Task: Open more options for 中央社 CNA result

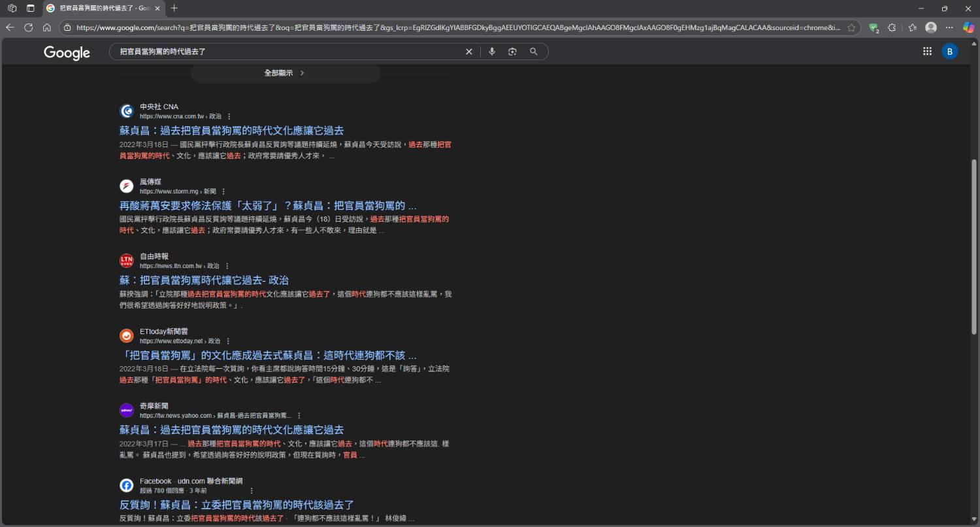Action: [229, 116]
